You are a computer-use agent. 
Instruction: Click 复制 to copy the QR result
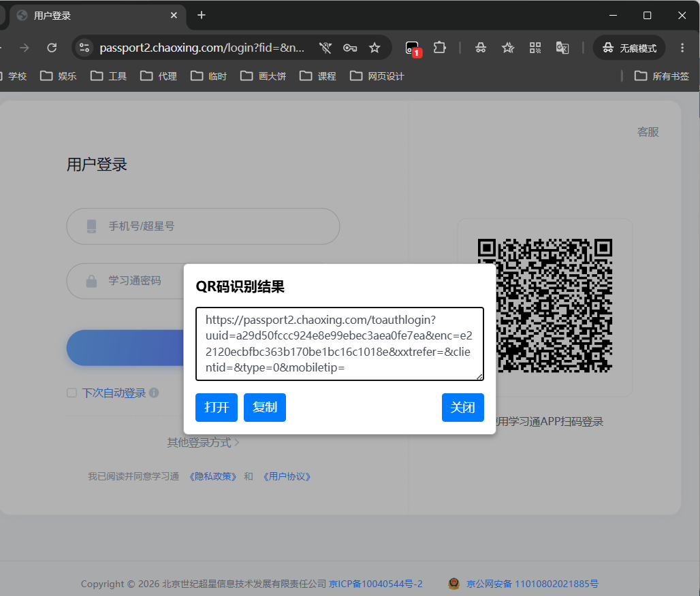coord(265,408)
